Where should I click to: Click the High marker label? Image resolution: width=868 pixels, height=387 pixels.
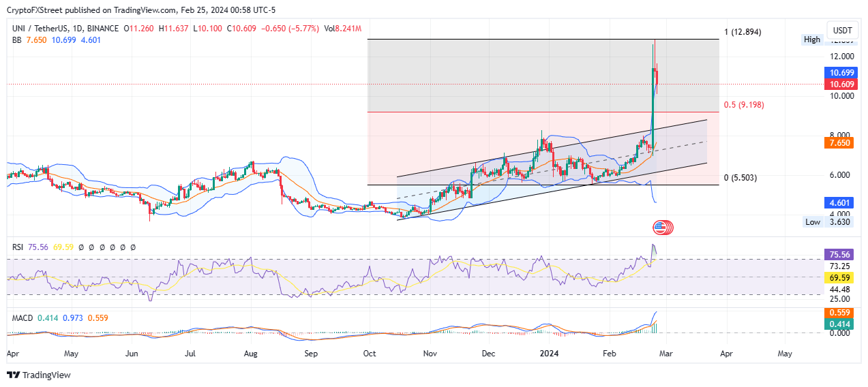pos(812,40)
